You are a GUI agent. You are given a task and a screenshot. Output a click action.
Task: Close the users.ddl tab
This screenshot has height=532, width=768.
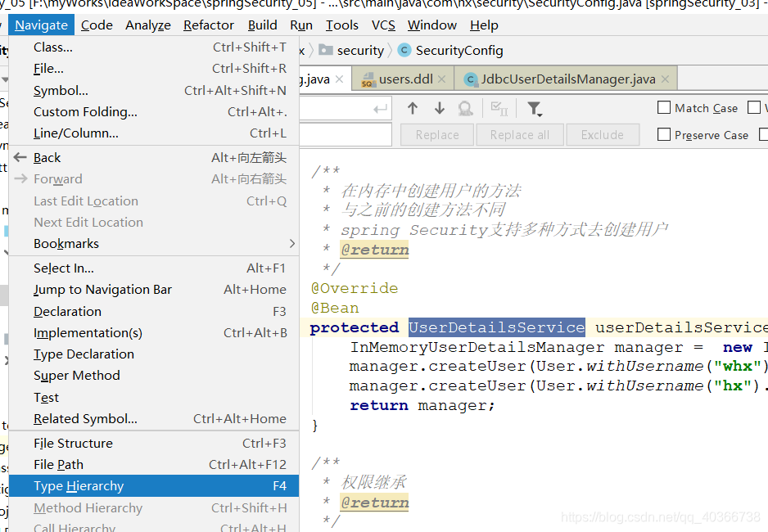click(x=442, y=79)
